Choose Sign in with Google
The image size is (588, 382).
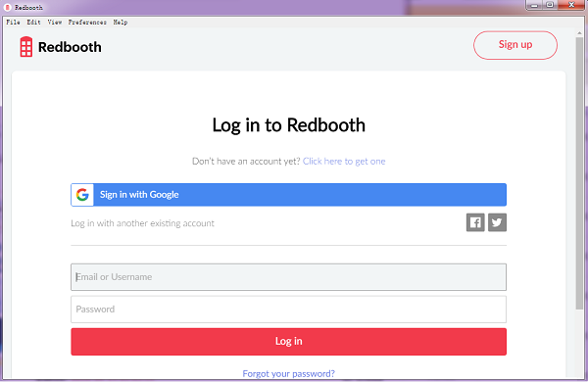point(288,195)
